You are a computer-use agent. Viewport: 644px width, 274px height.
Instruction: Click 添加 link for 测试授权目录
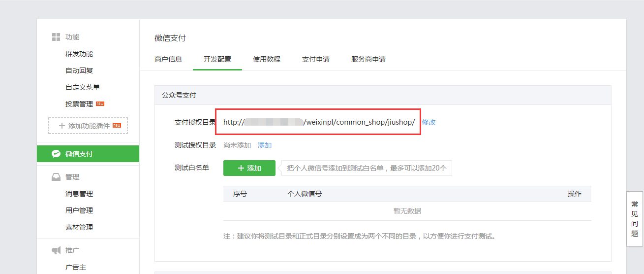[265, 145]
